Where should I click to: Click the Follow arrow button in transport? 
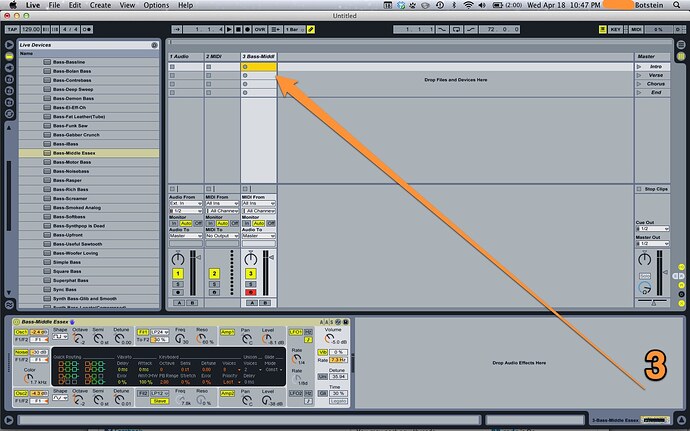[x=177, y=29]
